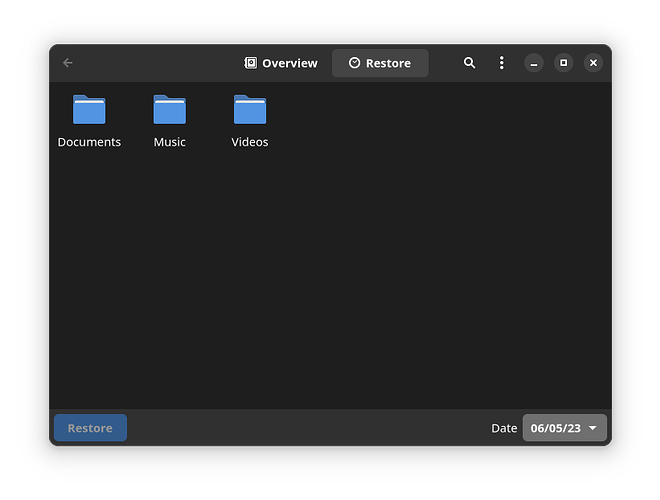Click the blue Restore button
The image size is (660, 500).
coord(90,428)
